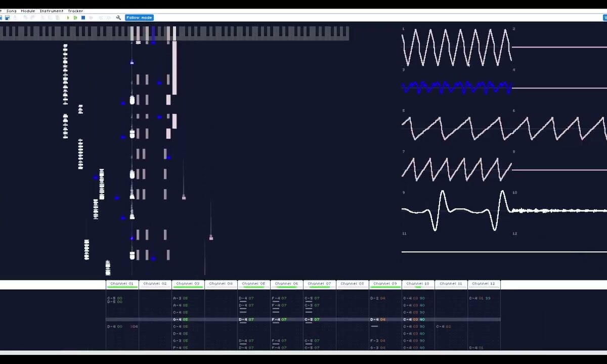Toggle the Follow mode button
Image resolution: width=607 pixels, height=364 pixels.
pyautogui.click(x=139, y=18)
